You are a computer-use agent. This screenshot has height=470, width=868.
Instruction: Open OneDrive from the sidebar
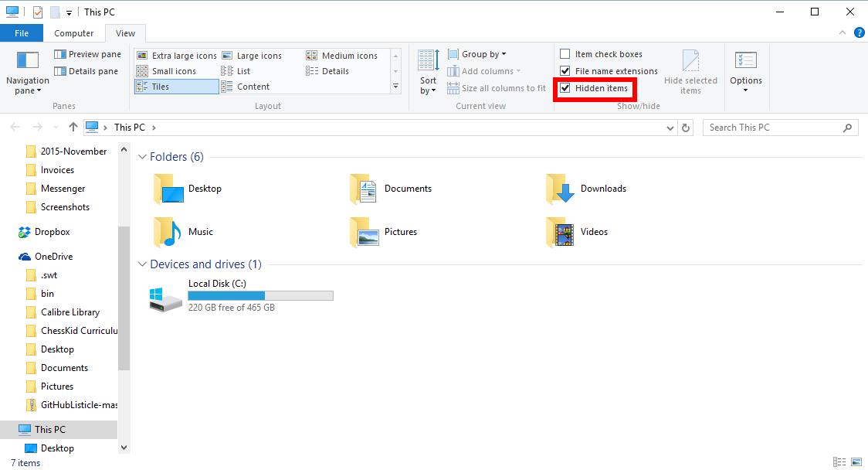(54, 256)
